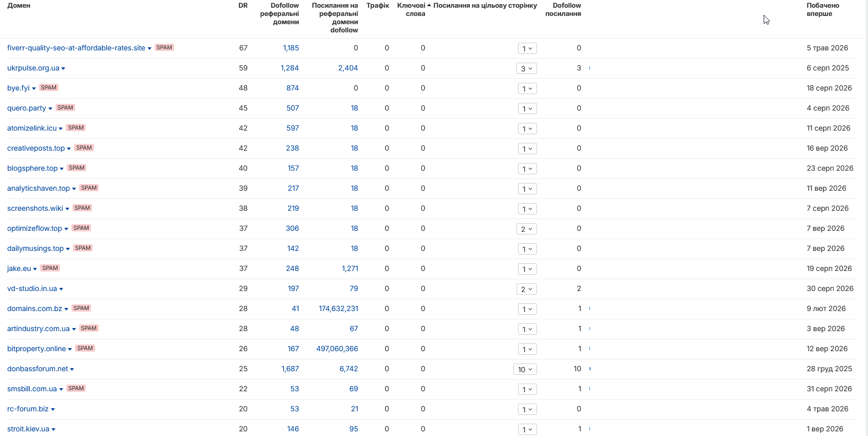
Task: Open the 6,742 linked domains for donbassforum.net
Action: point(348,369)
